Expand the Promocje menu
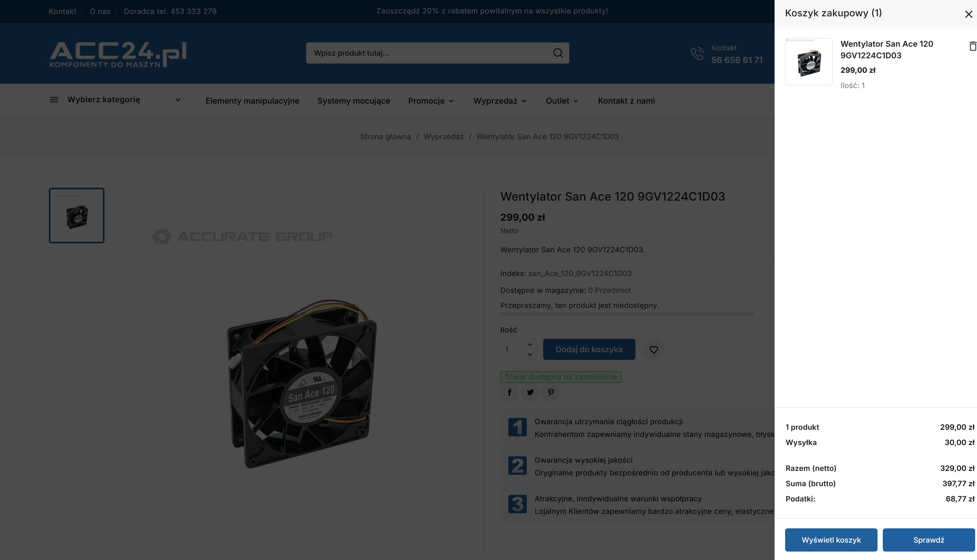Image resolution: width=977 pixels, height=560 pixels. (x=431, y=101)
